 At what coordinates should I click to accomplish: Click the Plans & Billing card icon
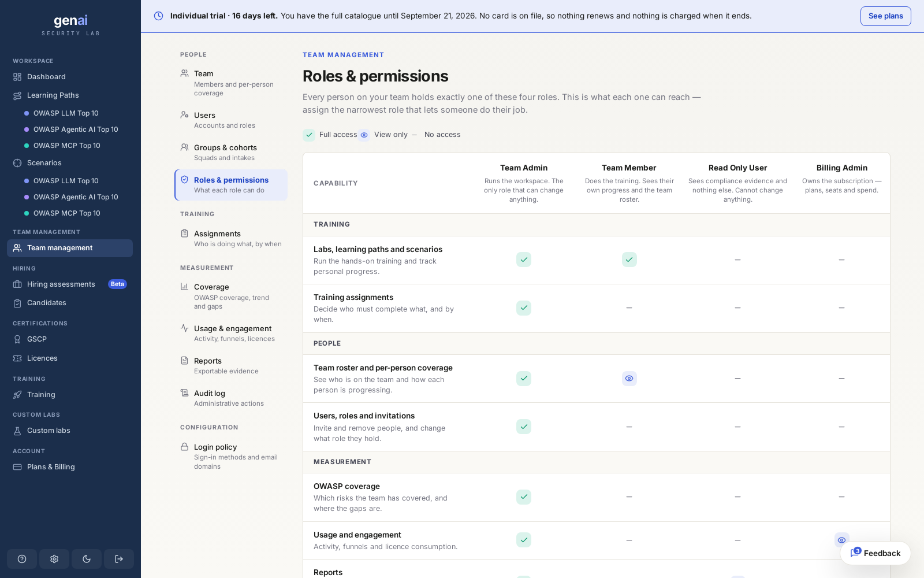click(x=17, y=467)
